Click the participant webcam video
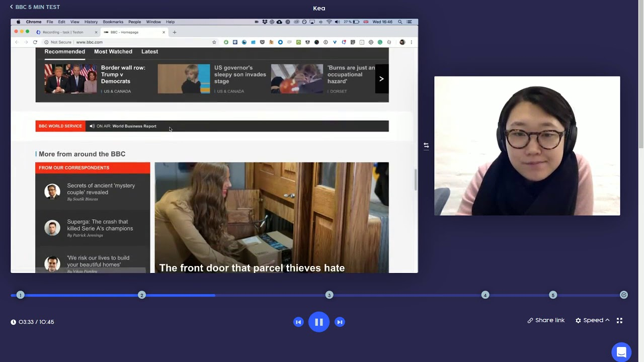 pyautogui.click(x=527, y=146)
